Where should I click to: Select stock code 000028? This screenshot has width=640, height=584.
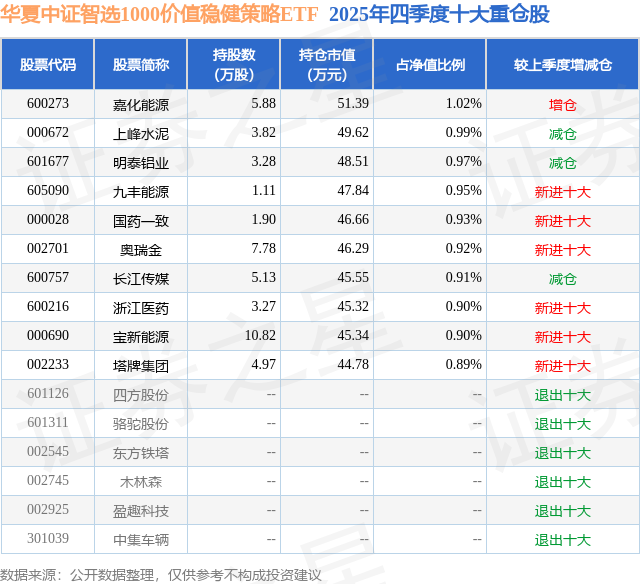pyautogui.click(x=48, y=220)
